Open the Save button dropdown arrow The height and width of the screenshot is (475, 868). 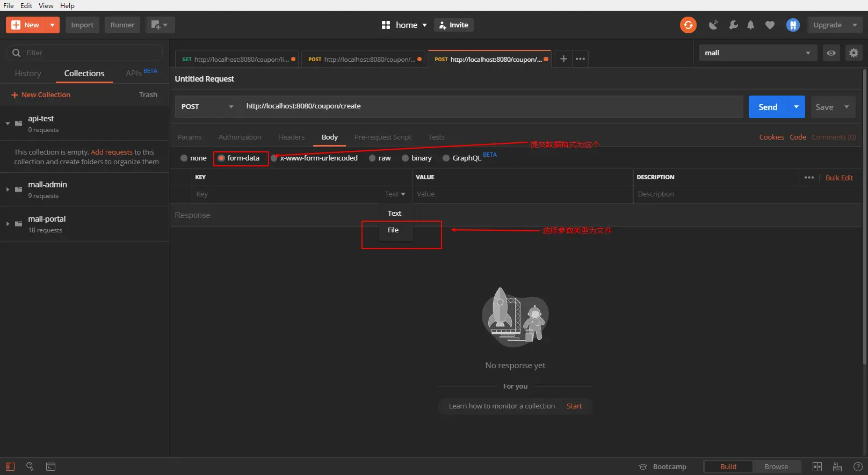pos(847,107)
